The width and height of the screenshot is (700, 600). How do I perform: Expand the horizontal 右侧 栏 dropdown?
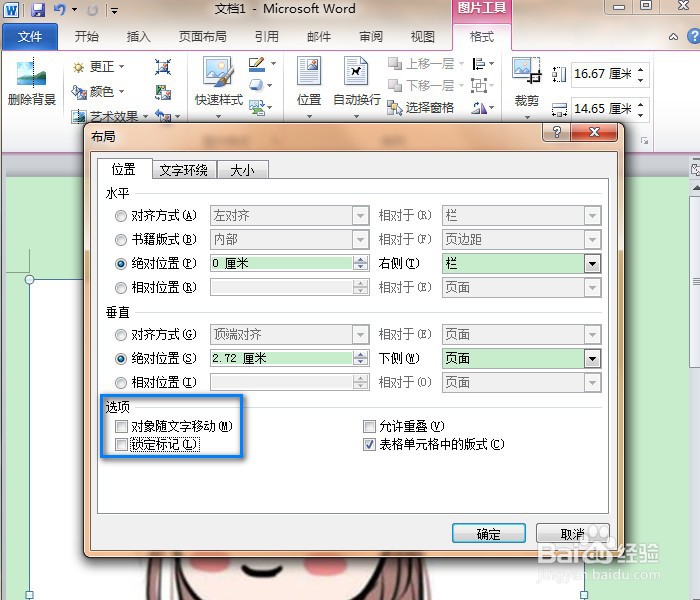[592, 264]
